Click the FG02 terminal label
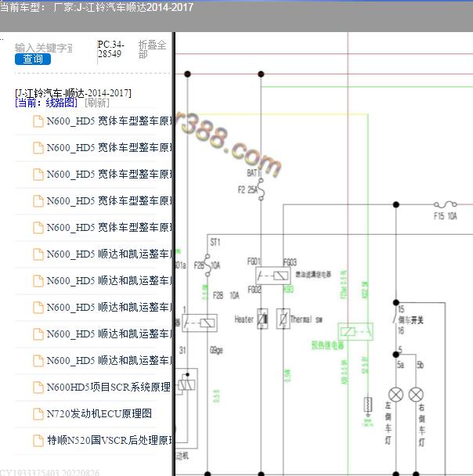This screenshot has height=476, width=473. click(255, 290)
